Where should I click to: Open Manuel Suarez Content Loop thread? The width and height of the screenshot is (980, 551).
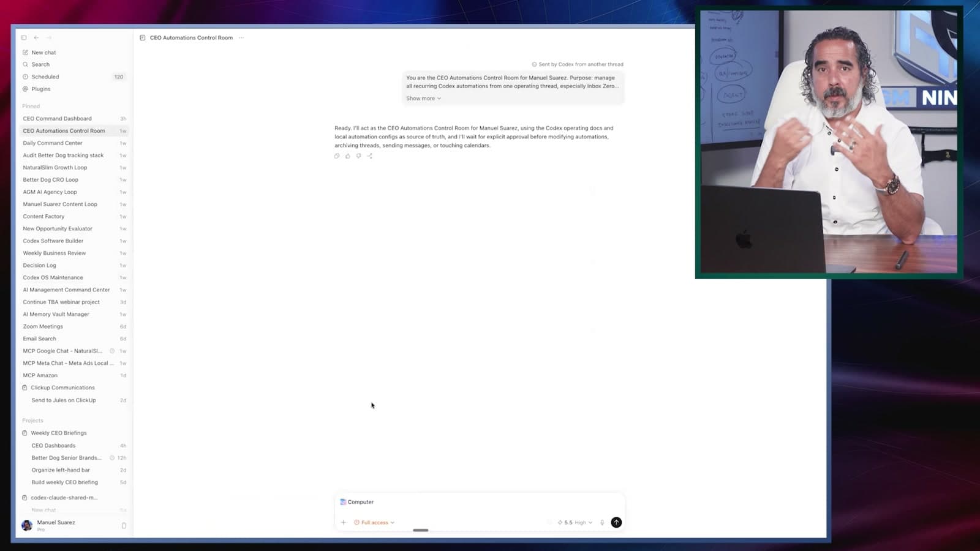[x=73, y=204]
